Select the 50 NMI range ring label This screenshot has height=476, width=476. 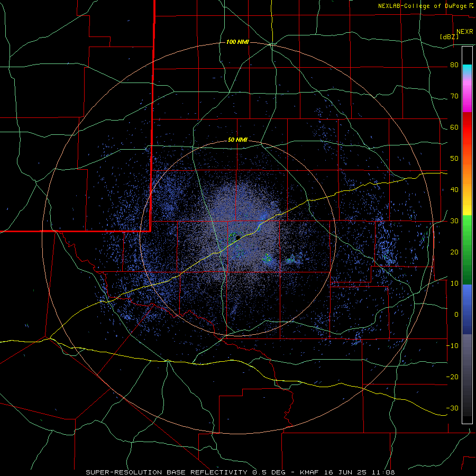[x=237, y=140]
